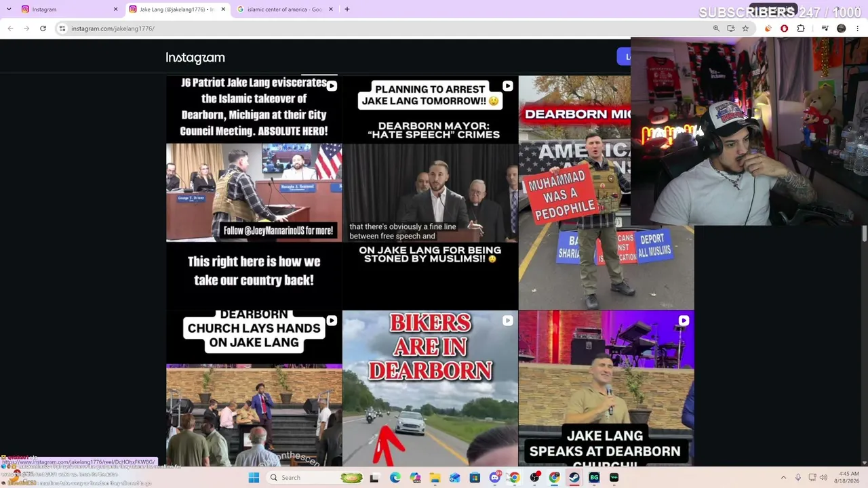The height and width of the screenshot is (488, 868).
Task: Open the BG app on taskbar
Action: tap(594, 478)
